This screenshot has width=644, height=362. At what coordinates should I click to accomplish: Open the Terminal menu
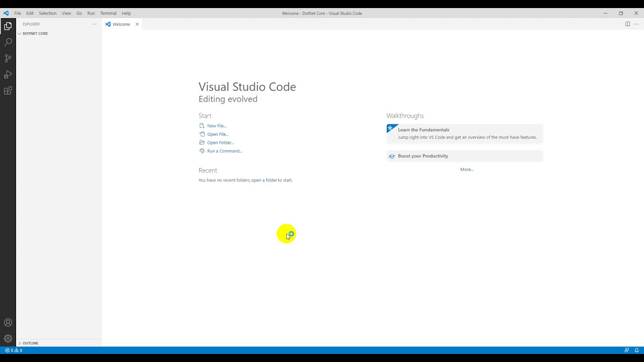(x=108, y=13)
